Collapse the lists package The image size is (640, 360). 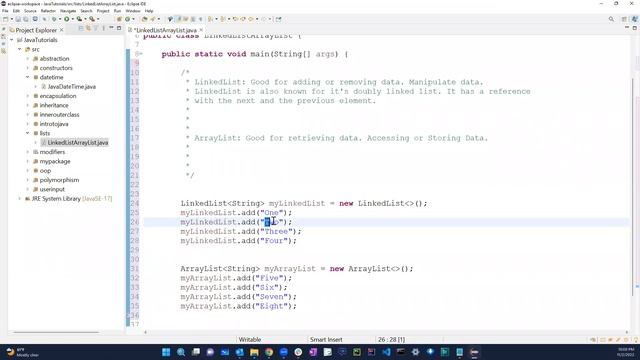(x=28, y=133)
